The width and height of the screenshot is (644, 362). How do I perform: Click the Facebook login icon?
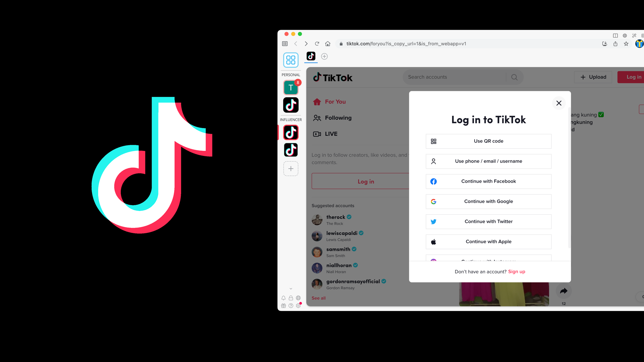(x=433, y=181)
